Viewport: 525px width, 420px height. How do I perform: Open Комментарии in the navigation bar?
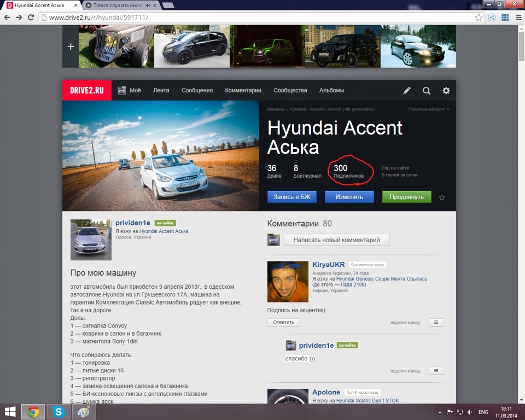pyautogui.click(x=243, y=90)
